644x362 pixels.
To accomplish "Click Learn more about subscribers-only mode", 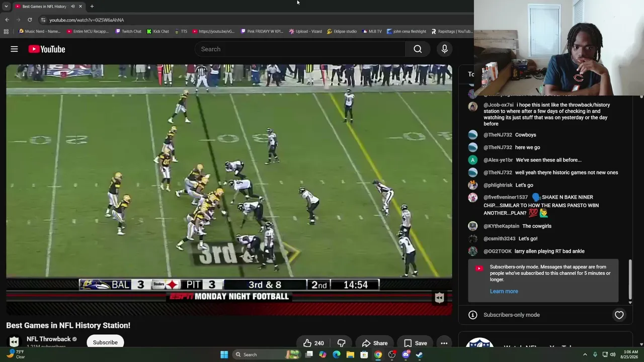I will [504, 291].
